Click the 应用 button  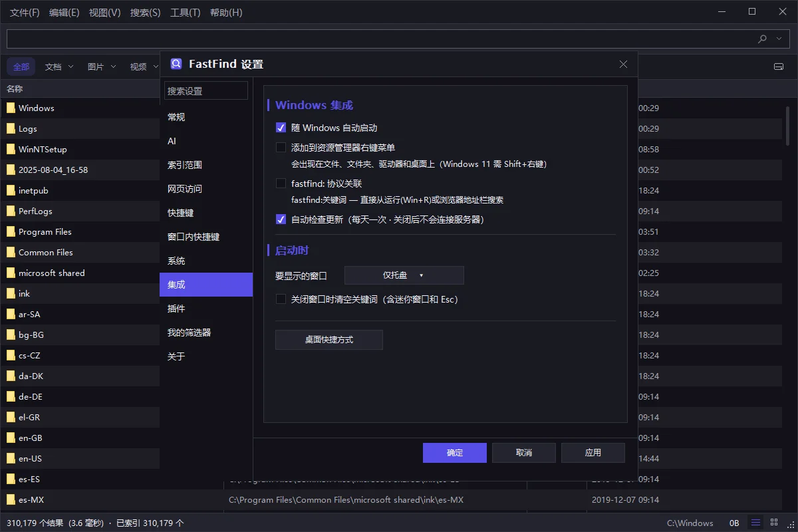click(593, 453)
